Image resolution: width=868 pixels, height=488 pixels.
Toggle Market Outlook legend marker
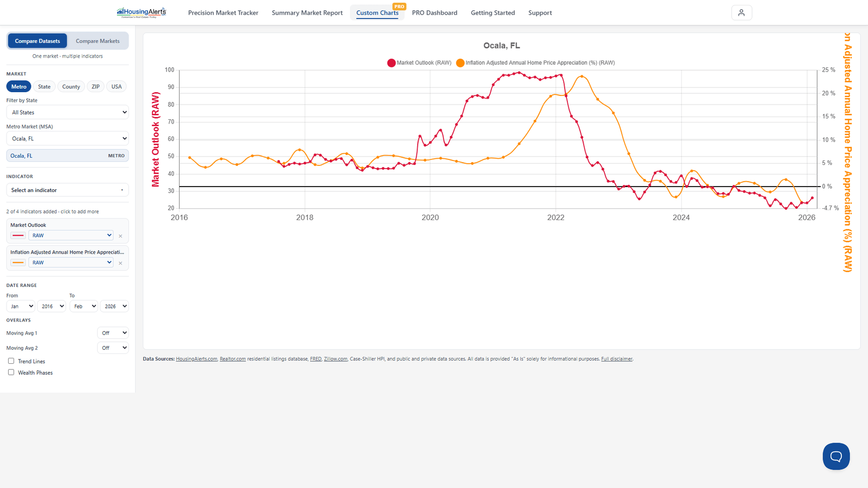click(391, 63)
